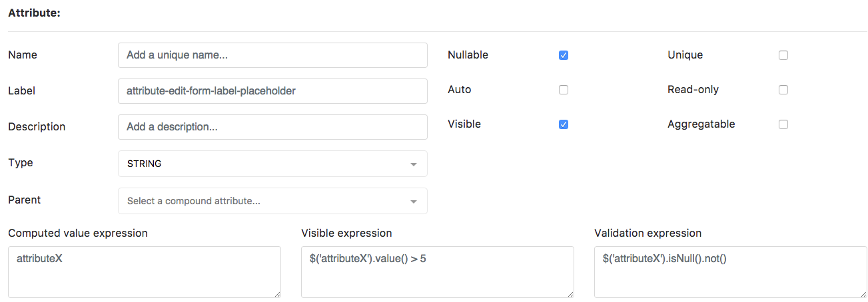Click the Parent dropdown arrow icon
The width and height of the screenshot is (868, 302).
(414, 202)
